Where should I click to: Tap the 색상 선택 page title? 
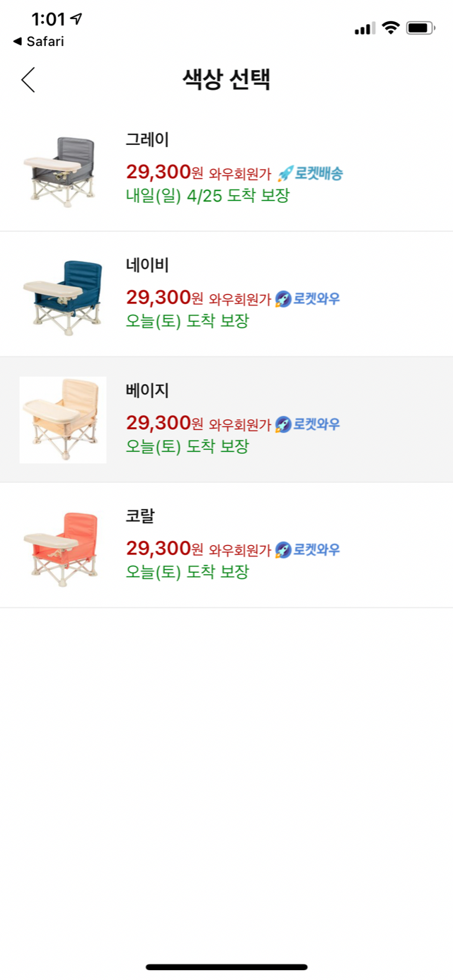click(226, 79)
